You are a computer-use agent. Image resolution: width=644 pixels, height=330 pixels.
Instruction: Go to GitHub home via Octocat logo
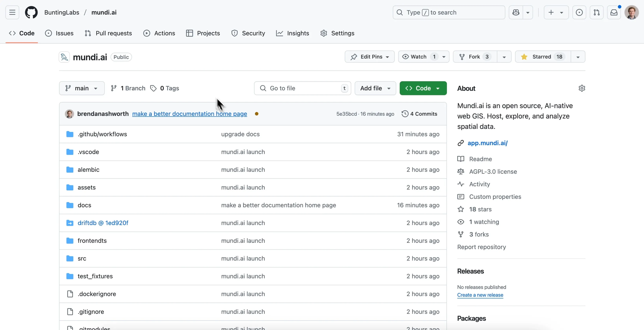click(31, 12)
